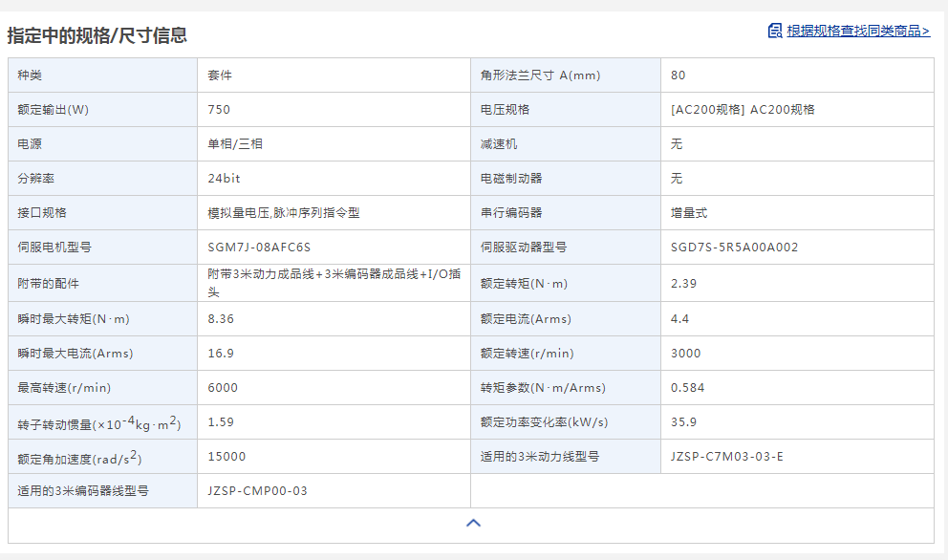948x560 pixels.
Task: Click the 转子转动惯量 label
Action: point(99,422)
